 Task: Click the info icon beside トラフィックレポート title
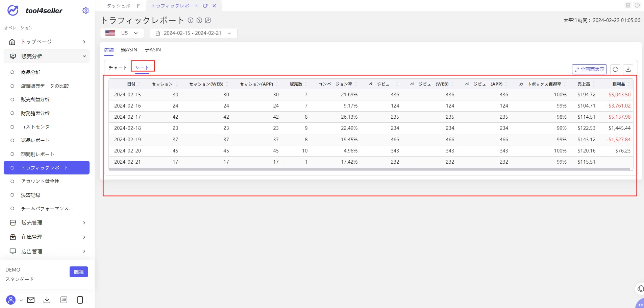(191, 20)
